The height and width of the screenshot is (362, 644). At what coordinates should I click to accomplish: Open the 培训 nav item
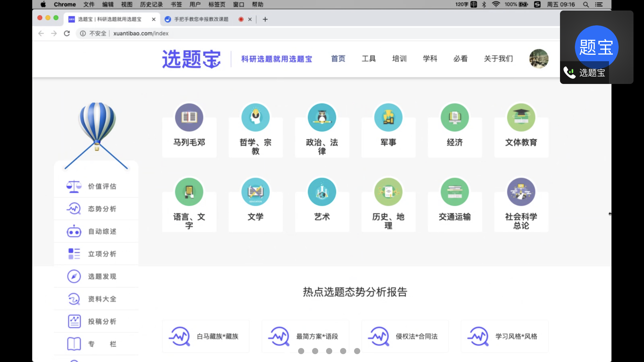click(x=399, y=59)
